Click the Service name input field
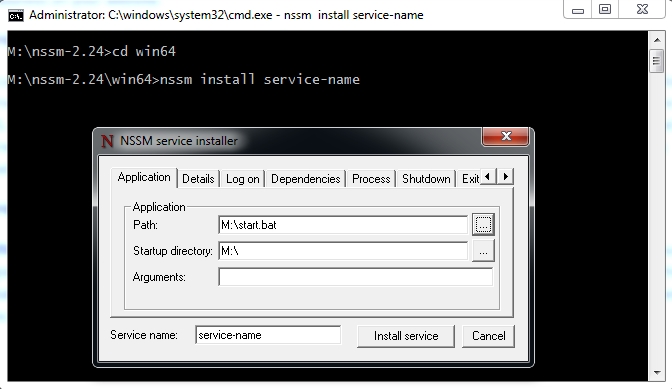Screen dimensions: 672x389 268,335
